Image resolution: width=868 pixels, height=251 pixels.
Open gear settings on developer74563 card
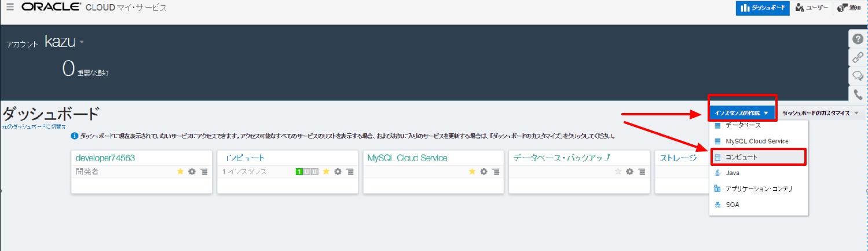click(x=192, y=172)
